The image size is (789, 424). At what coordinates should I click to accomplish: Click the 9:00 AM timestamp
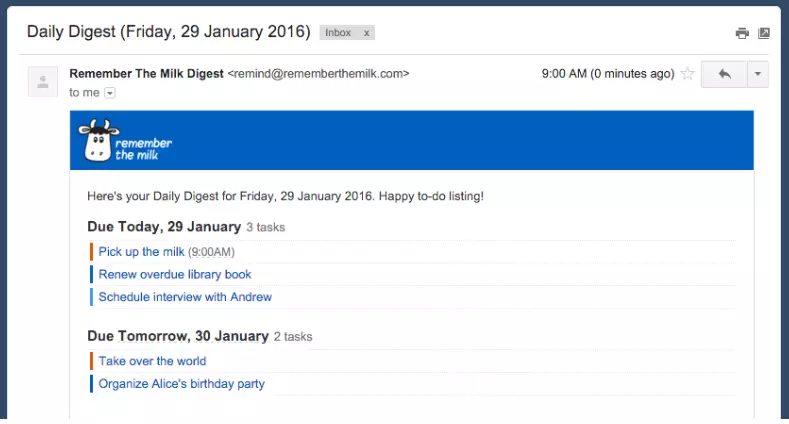point(608,73)
